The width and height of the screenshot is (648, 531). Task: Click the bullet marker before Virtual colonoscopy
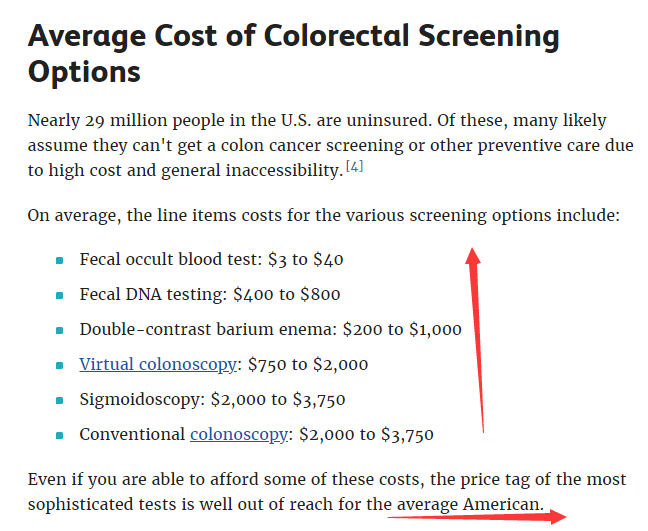(60, 365)
